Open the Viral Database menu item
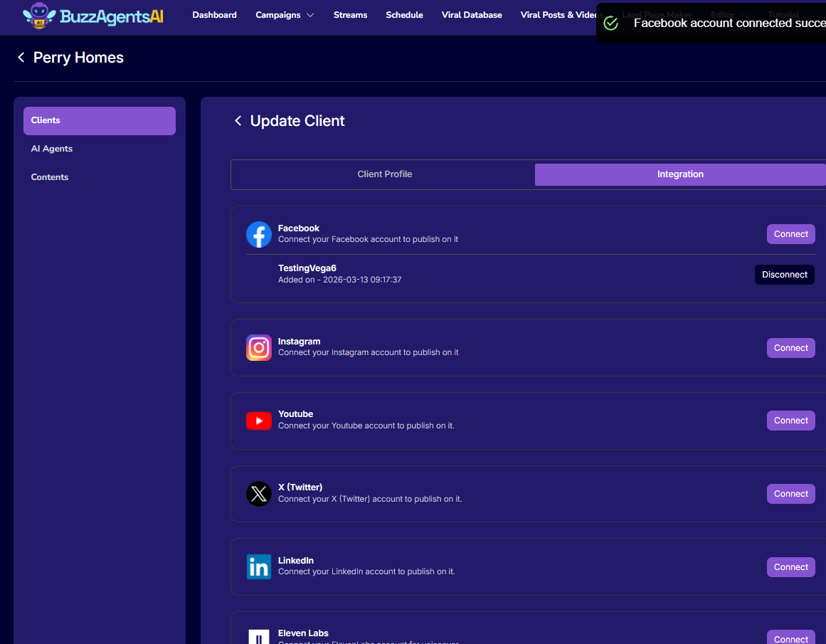This screenshot has width=826, height=644. tap(471, 15)
